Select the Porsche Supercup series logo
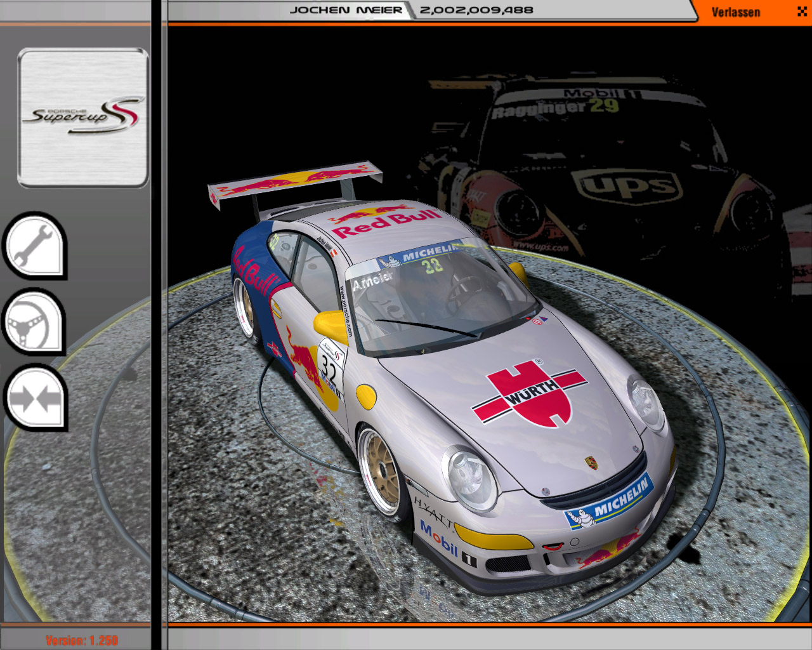Image resolution: width=812 pixels, height=650 pixels. click(x=83, y=118)
